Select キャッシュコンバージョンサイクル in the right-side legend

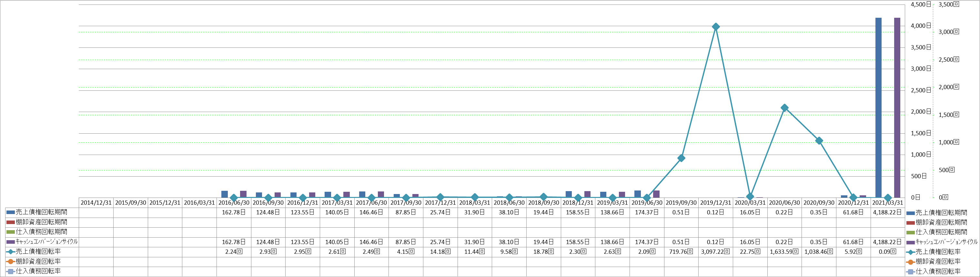pos(942,242)
